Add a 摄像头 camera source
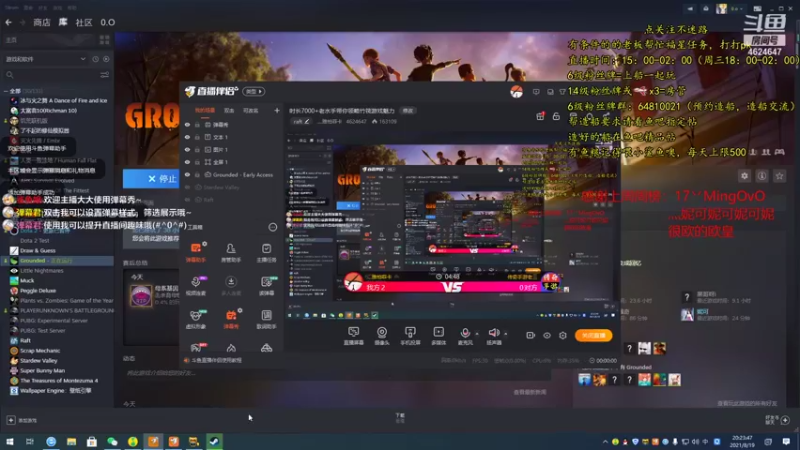Image resolution: width=800 pixels, height=450 pixels. click(x=382, y=336)
